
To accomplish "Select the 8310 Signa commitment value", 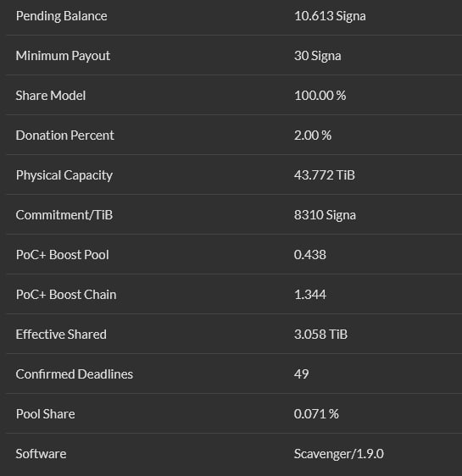I will pyautogui.click(x=325, y=215).
